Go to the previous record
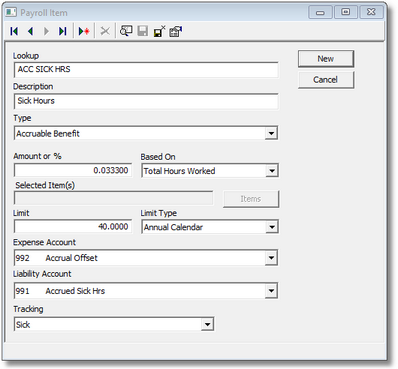 pos(30,31)
